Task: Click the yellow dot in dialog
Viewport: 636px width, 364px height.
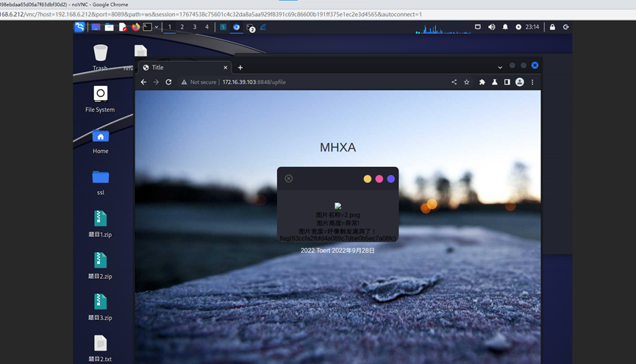Action: pos(368,179)
